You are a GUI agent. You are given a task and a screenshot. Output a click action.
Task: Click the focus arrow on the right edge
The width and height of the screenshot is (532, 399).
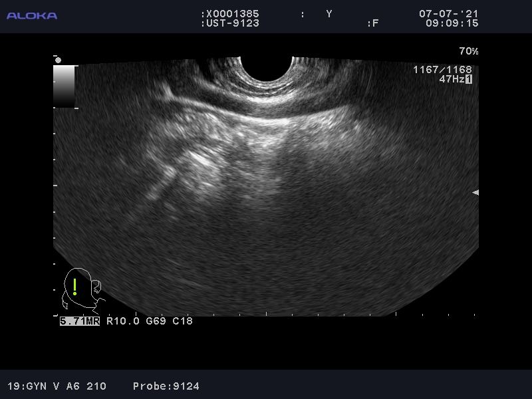[475, 192]
